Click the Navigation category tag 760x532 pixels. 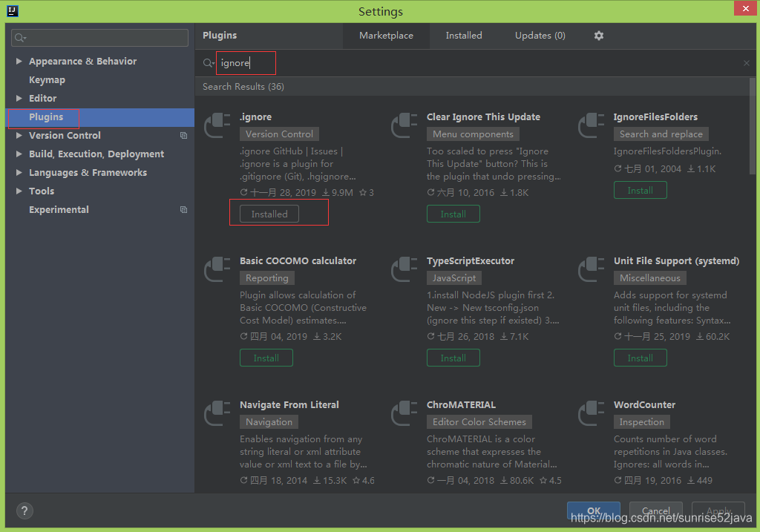pos(269,421)
